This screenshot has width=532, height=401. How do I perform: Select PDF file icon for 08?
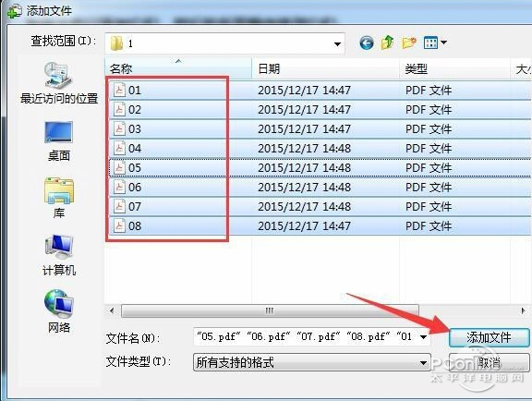pyautogui.click(x=119, y=225)
